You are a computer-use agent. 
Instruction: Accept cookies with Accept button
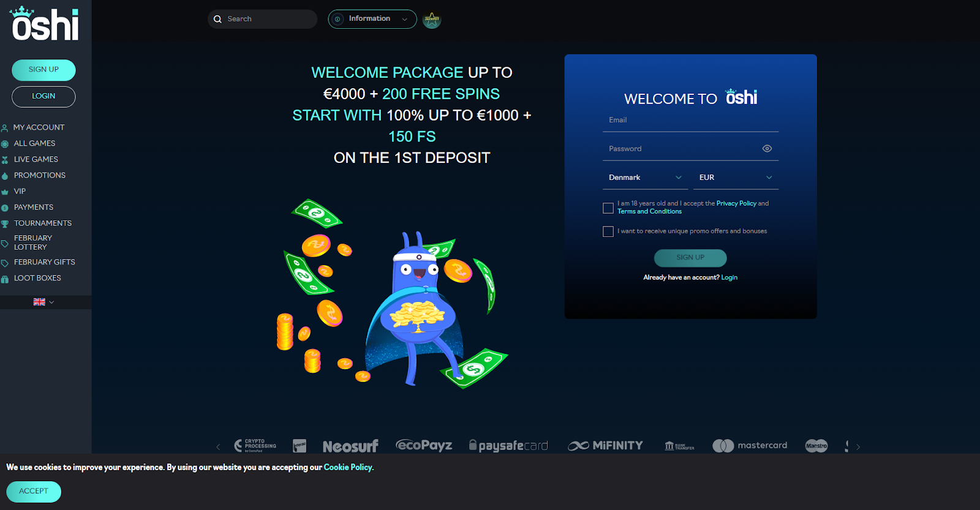[x=34, y=492]
